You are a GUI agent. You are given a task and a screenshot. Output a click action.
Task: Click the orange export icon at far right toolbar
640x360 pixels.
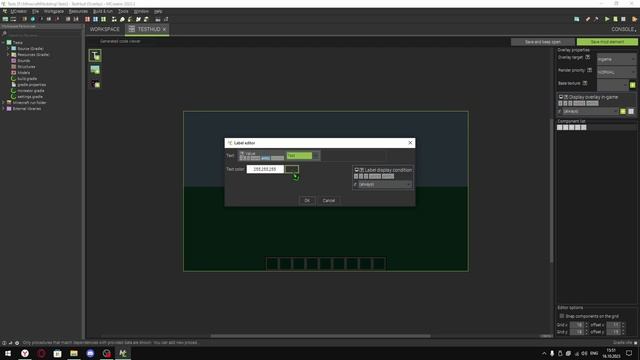634,19
